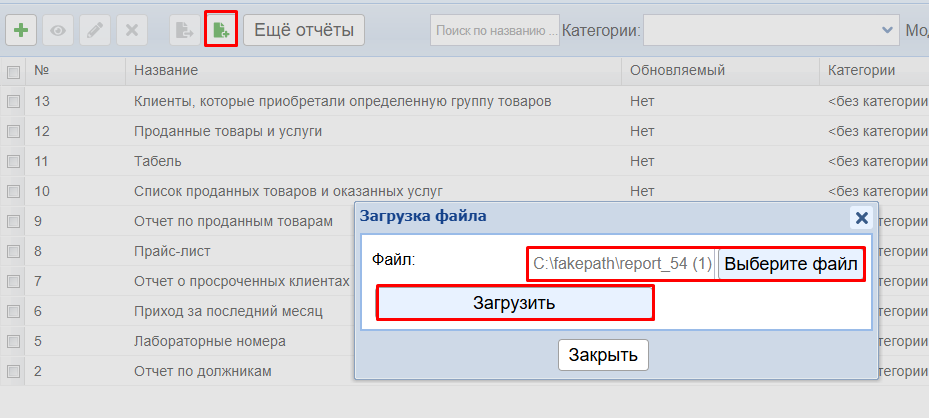Click the eye view report icon
The height and width of the screenshot is (418, 929).
pyautogui.click(x=59, y=30)
